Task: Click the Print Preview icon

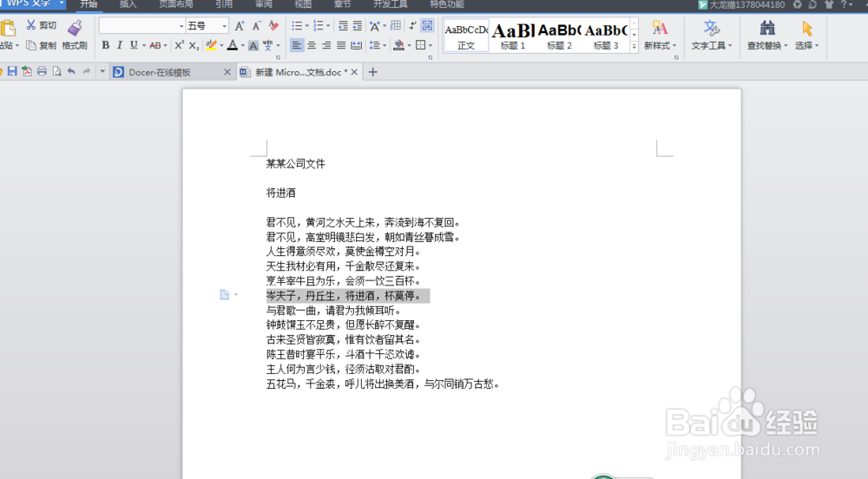Action: tap(56, 71)
